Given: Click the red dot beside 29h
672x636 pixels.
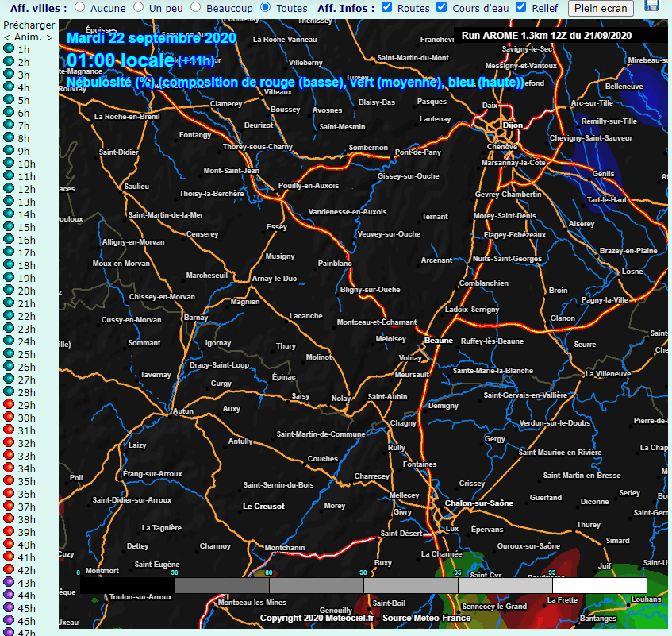Looking at the screenshot, I should click(9, 405).
